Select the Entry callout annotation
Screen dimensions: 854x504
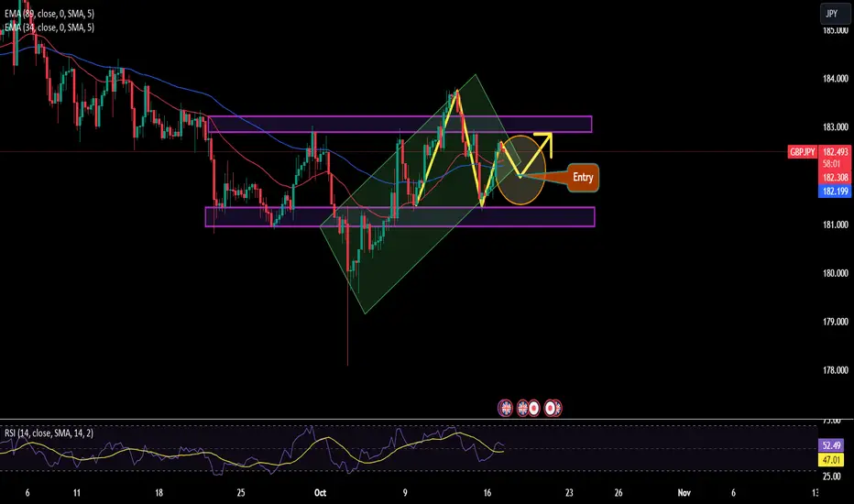(583, 178)
